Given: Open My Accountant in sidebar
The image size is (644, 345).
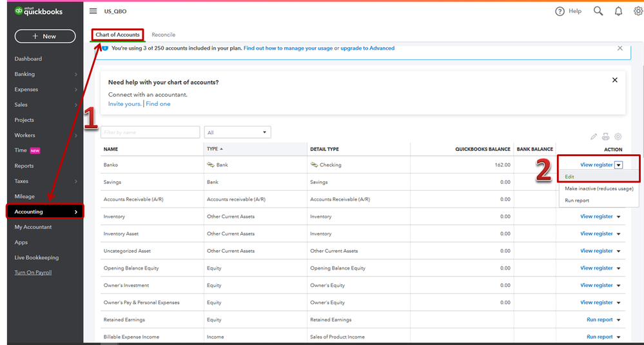Looking at the screenshot, I should [34, 227].
